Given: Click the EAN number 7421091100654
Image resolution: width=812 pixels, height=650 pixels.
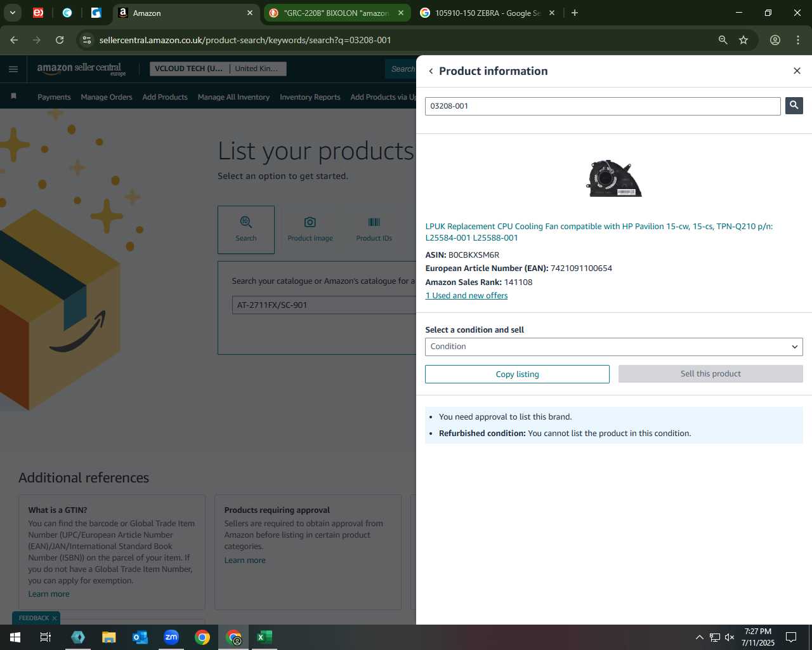Looking at the screenshot, I should pos(581,269).
